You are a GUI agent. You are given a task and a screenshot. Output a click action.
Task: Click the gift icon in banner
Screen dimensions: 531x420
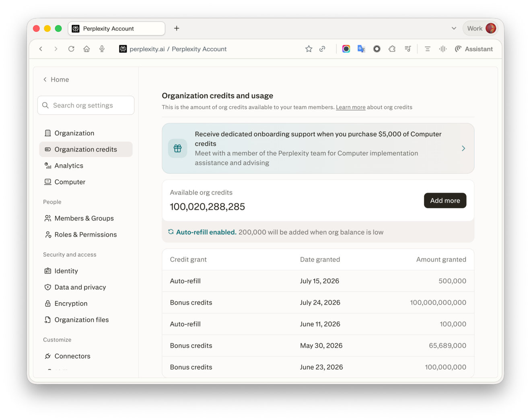(x=177, y=148)
